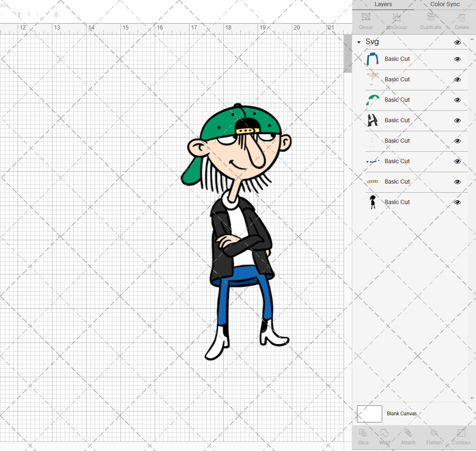Select the Flatten tool
476x451 pixels.
click(x=434, y=433)
